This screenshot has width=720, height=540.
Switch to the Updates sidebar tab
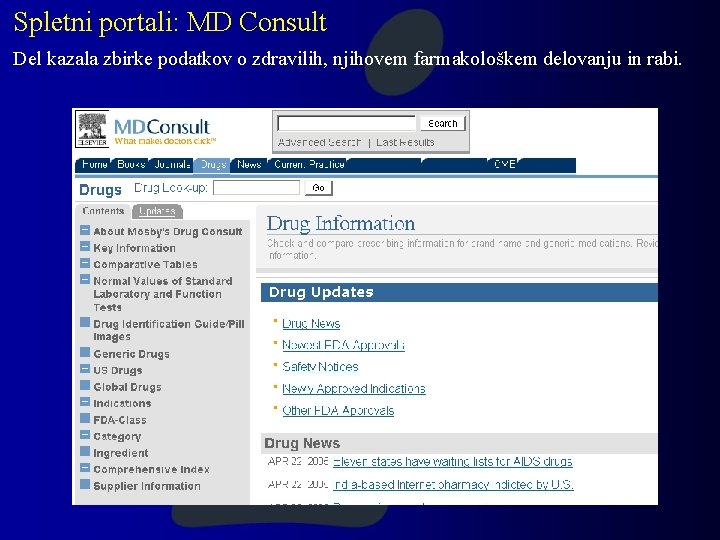pyautogui.click(x=158, y=211)
